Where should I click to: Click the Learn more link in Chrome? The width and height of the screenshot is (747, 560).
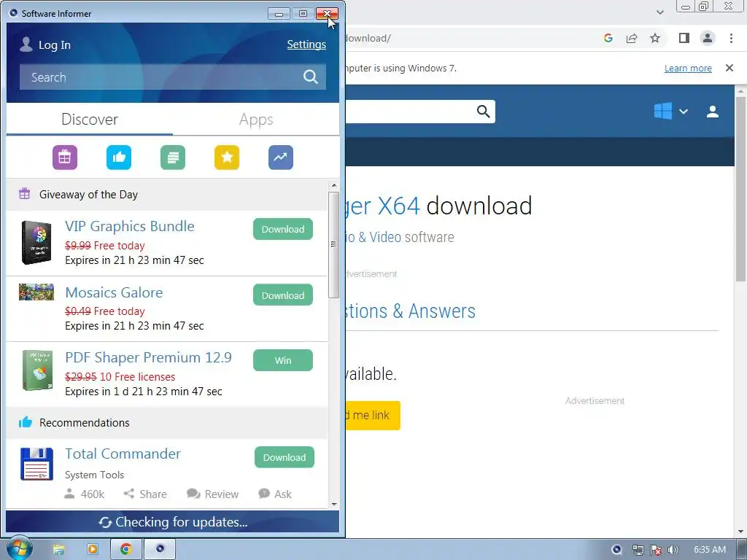688,68
